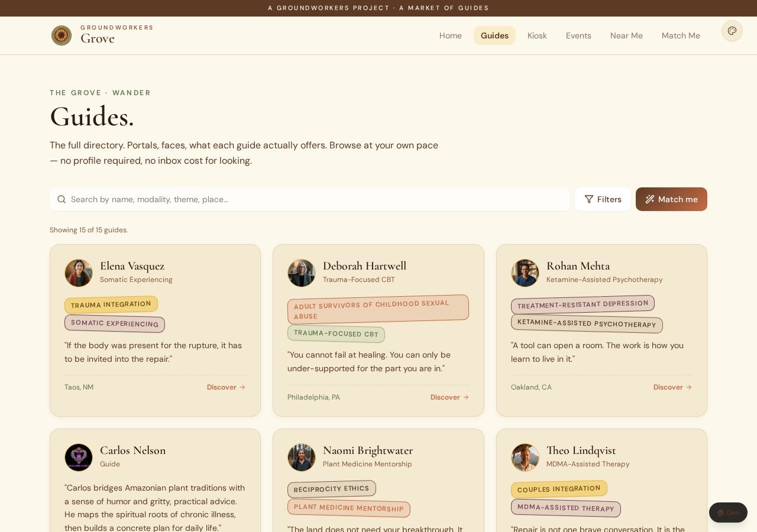Select Elena's Somatic Experiencing tag
The height and width of the screenshot is (532, 757).
point(115,323)
